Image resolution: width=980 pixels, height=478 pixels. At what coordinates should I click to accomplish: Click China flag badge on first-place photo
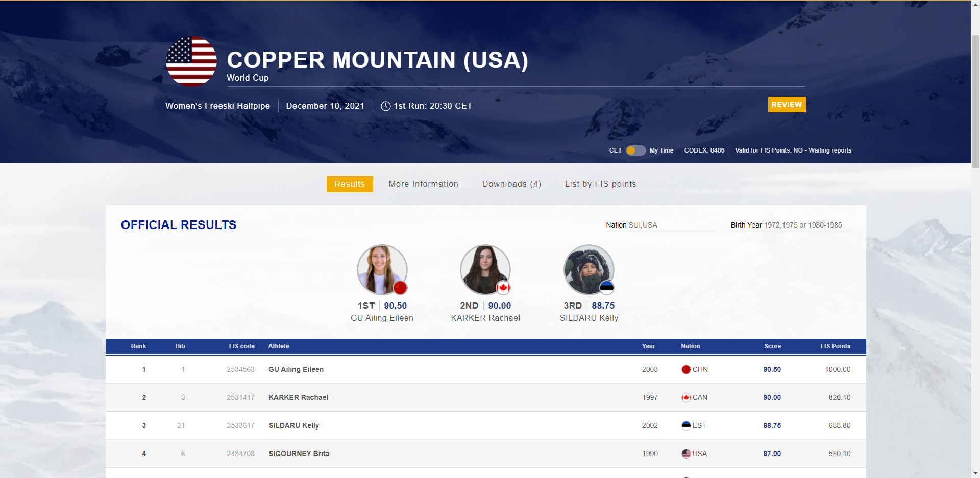pyautogui.click(x=400, y=288)
